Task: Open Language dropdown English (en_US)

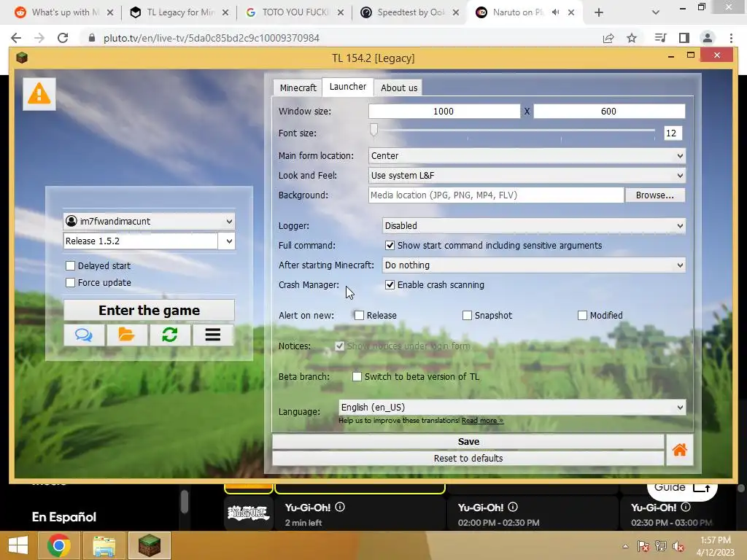Action: [512, 407]
